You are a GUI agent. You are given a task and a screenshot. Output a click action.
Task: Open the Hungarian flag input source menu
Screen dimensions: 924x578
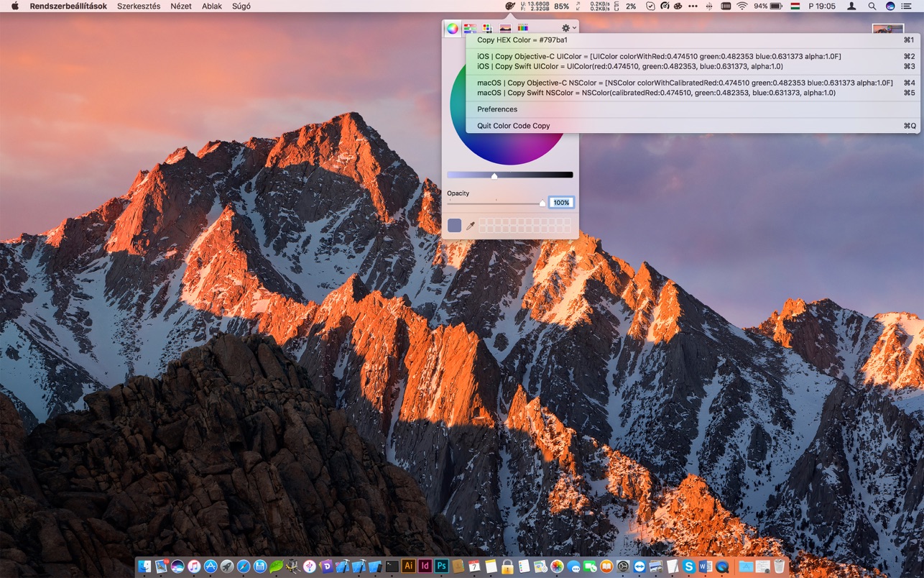coord(795,6)
